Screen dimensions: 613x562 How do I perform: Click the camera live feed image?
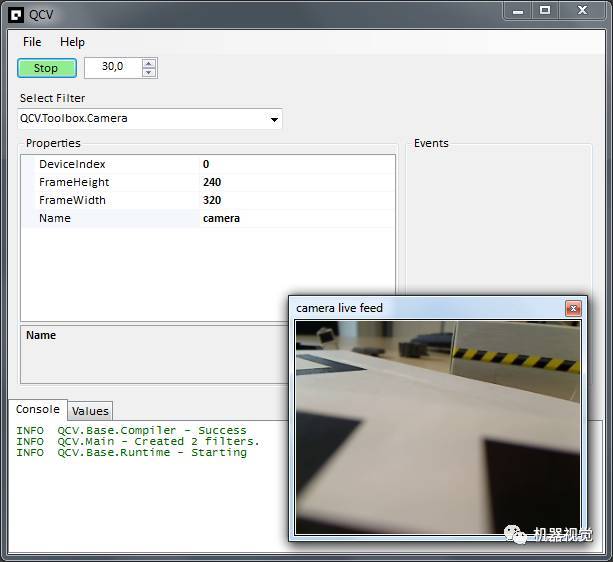pyautogui.click(x=437, y=427)
